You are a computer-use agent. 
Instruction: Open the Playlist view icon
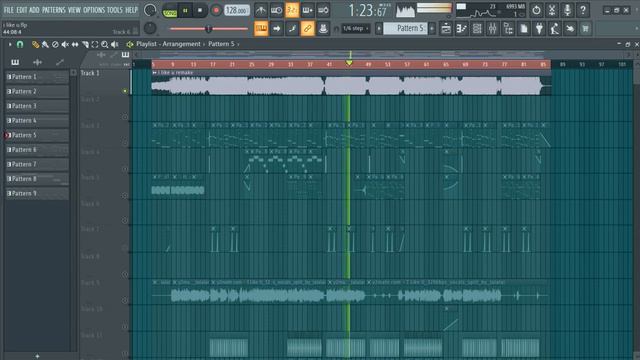click(446, 29)
